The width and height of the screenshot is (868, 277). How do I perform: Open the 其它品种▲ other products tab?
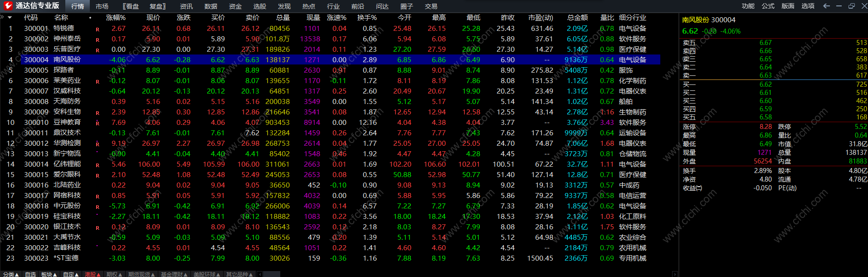(239, 274)
